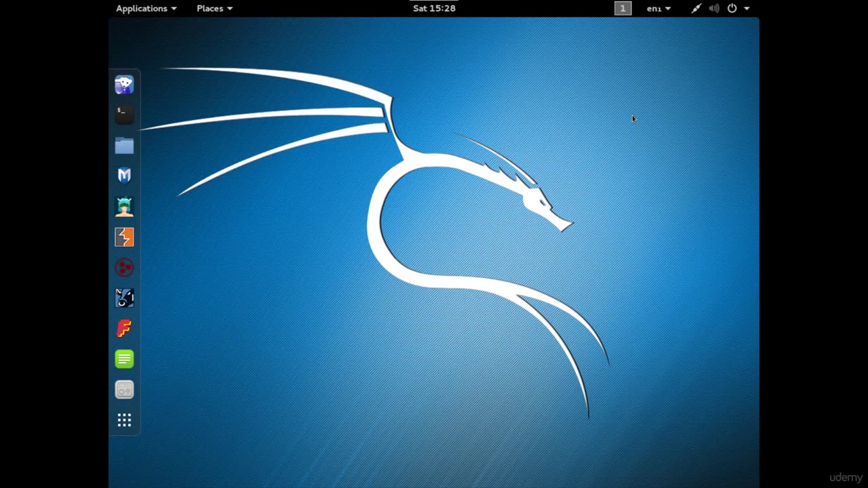This screenshot has width=868, height=488.
Task: Click the volume speaker icon
Action: coord(714,8)
